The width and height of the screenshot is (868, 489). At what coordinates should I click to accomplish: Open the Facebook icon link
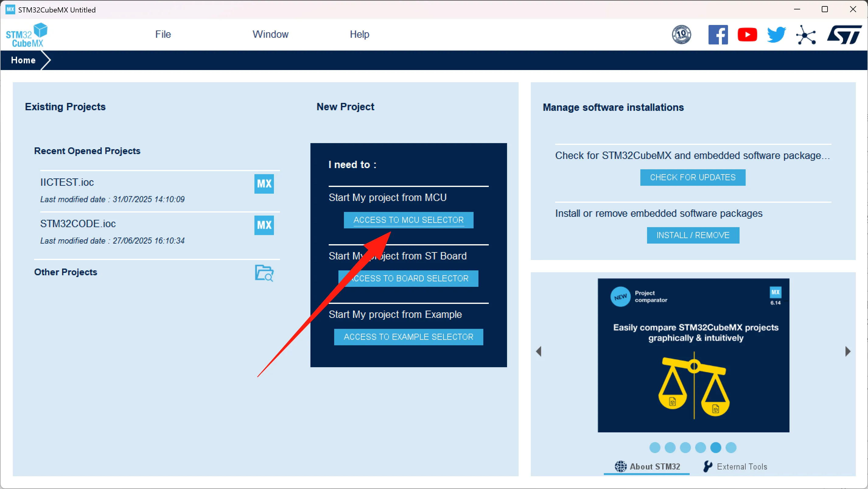(718, 34)
